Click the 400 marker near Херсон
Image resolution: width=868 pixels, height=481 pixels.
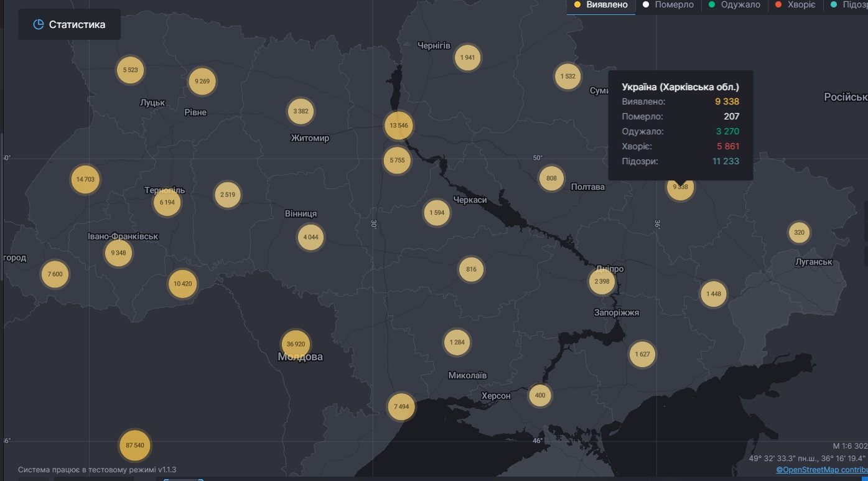click(x=539, y=395)
